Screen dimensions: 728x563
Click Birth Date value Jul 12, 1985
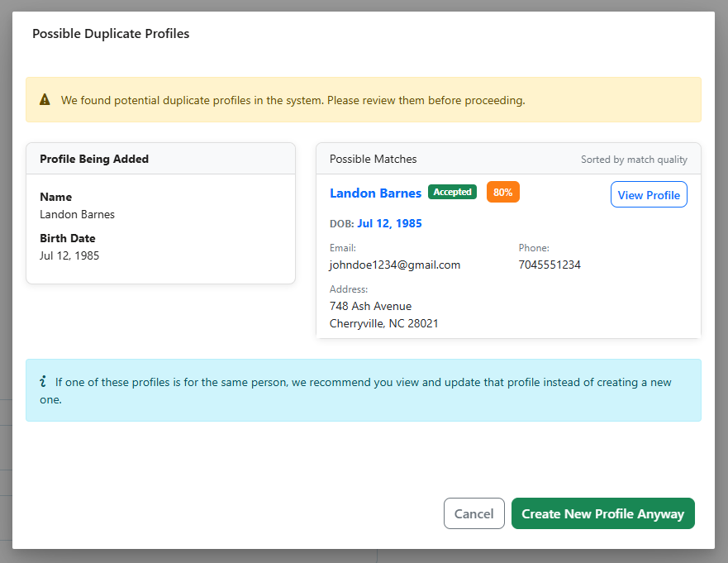[69, 255]
